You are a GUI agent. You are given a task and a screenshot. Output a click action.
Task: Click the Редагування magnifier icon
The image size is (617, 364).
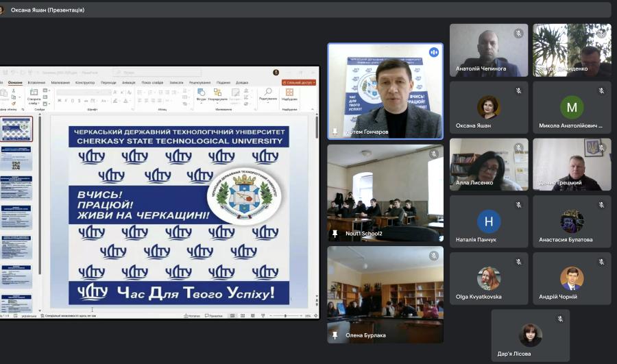[x=268, y=92]
